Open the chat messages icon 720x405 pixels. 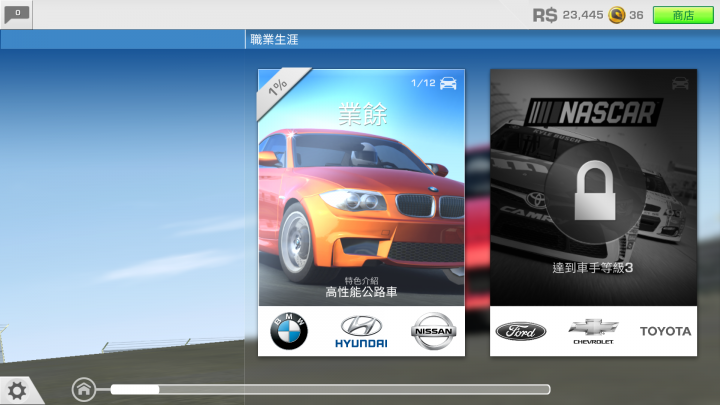[17, 14]
